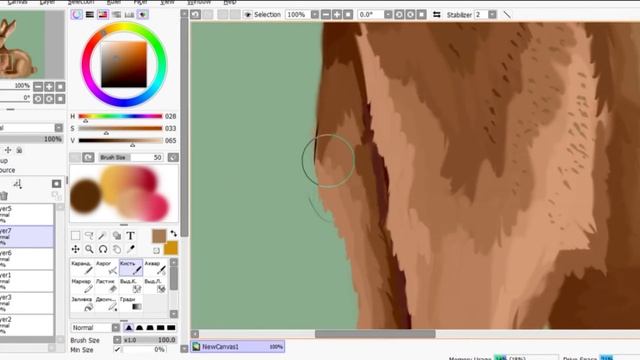The image size is (640, 360).
Task: Select the Двоич binary pen tool
Action: (x=107, y=303)
